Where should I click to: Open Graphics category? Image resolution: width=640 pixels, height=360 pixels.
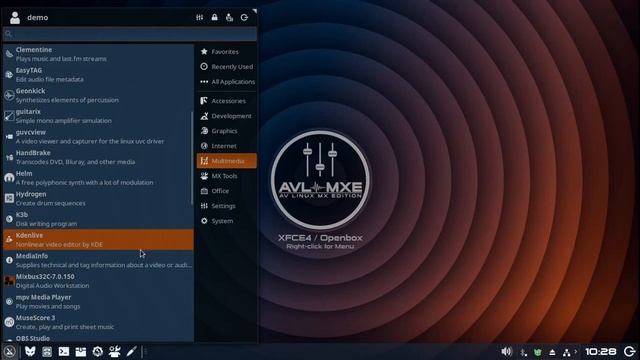click(227, 131)
